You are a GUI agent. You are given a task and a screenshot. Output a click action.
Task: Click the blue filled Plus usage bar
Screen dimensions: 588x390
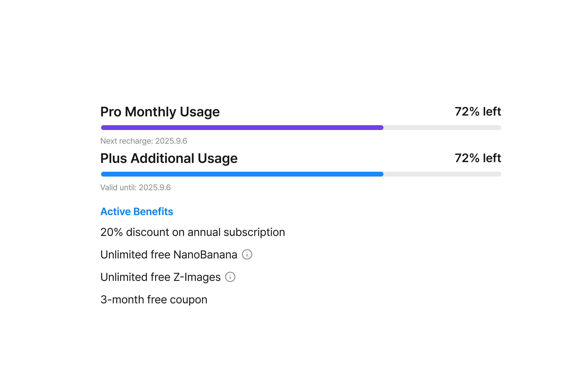pos(242,174)
